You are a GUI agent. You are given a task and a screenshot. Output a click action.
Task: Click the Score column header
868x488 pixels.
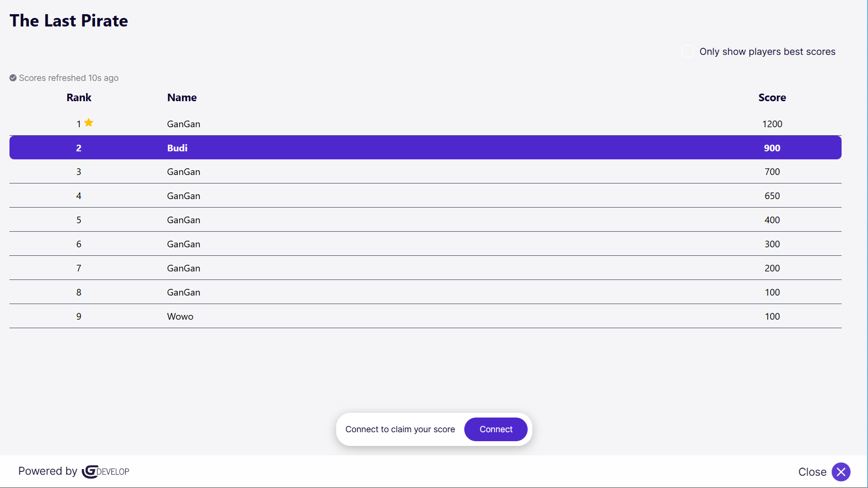tap(772, 98)
